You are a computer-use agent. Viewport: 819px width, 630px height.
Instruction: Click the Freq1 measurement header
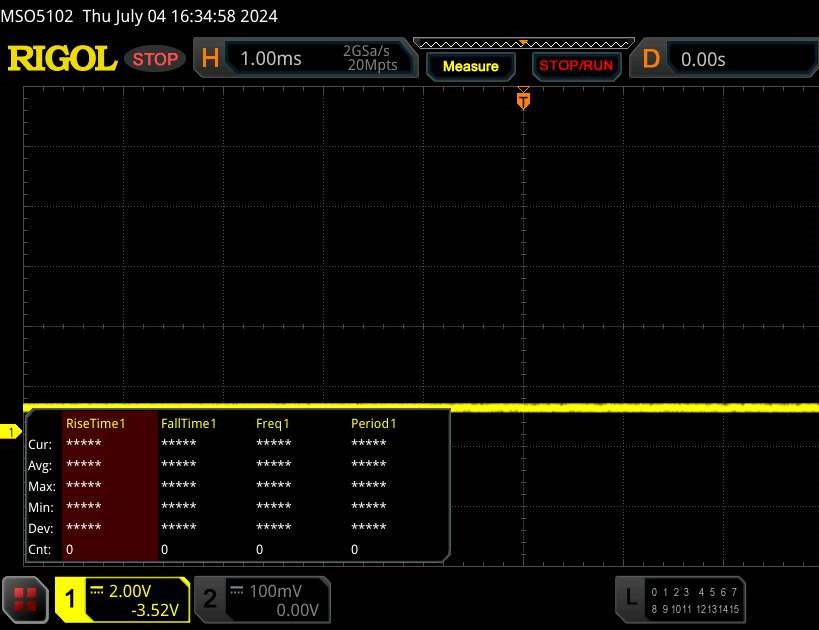tap(273, 423)
